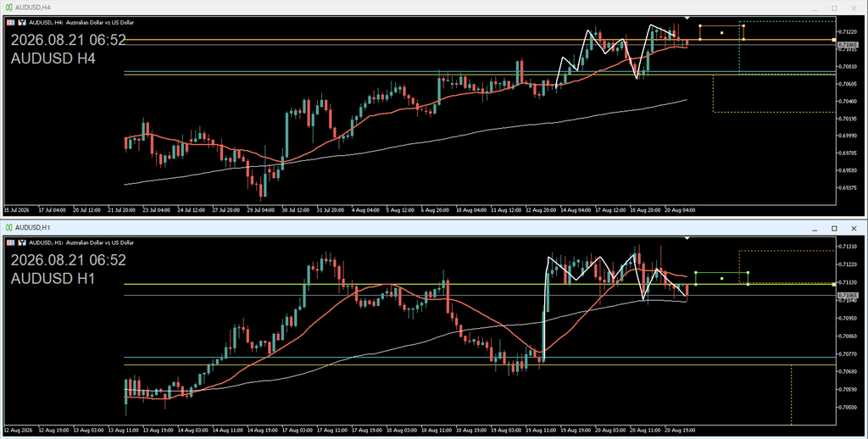Open the depth of market icon on H1 chart
The image size is (868, 439).
(x=22, y=242)
